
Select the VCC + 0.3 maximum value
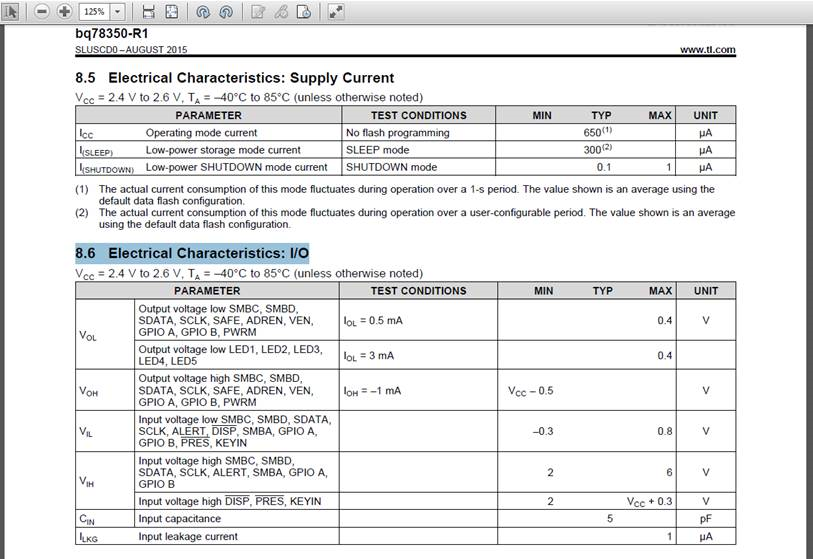649,501
